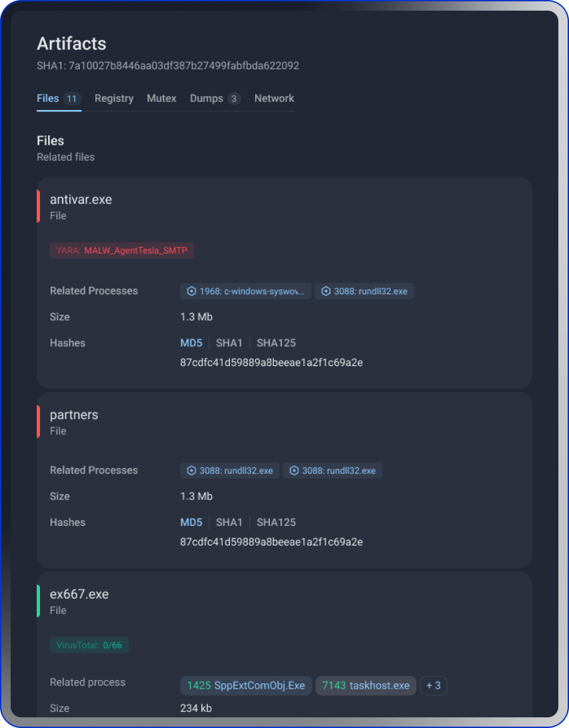Image resolution: width=569 pixels, height=728 pixels.
Task: Select the process icon on partners' first rundll32.exe chip
Action: [192, 470]
